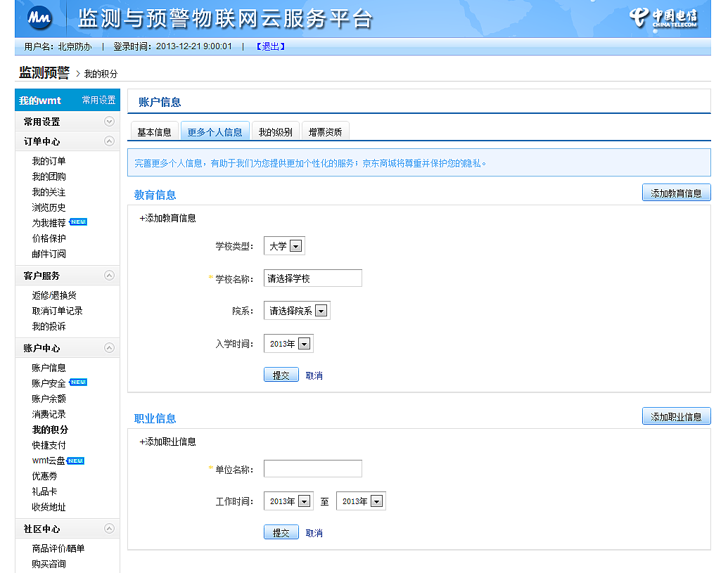The width and height of the screenshot is (728, 573).
Task: Open the 入学时间 year dropdown
Action: [289, 344]
